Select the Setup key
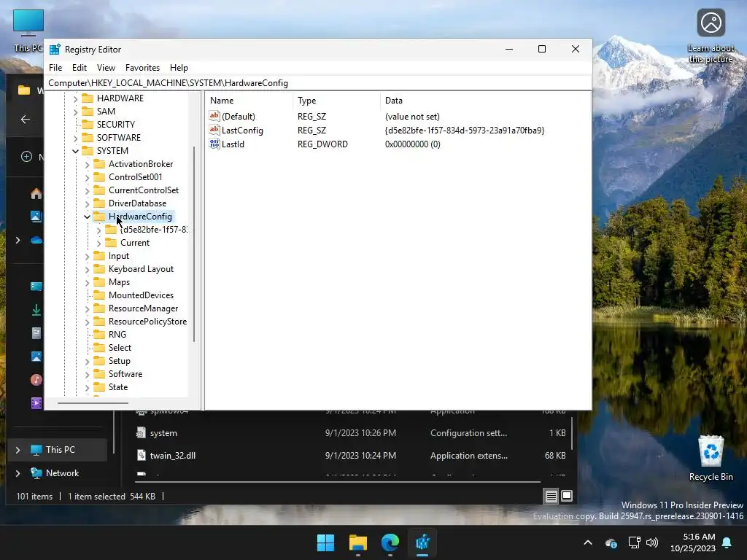This screenshot has height=560, width=747. 119,361
